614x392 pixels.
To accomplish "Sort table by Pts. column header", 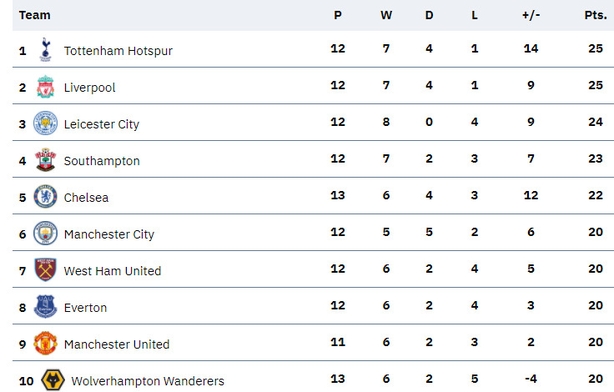I will coord(596,15).
